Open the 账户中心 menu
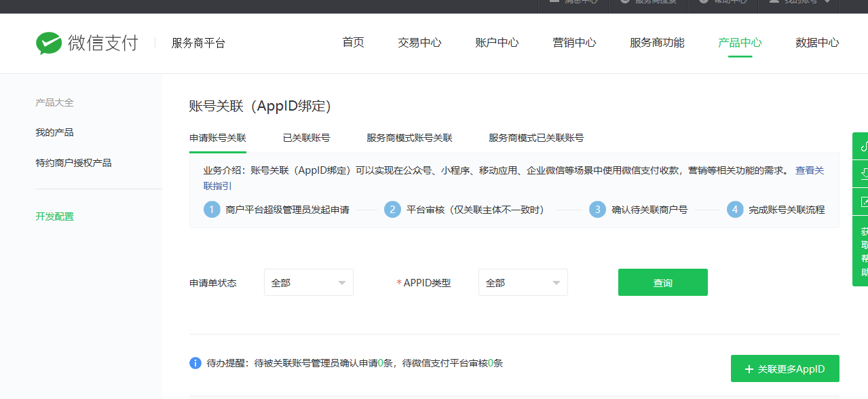Image resolution: width=868 pixels, height=399 pixels. point(497,43)
